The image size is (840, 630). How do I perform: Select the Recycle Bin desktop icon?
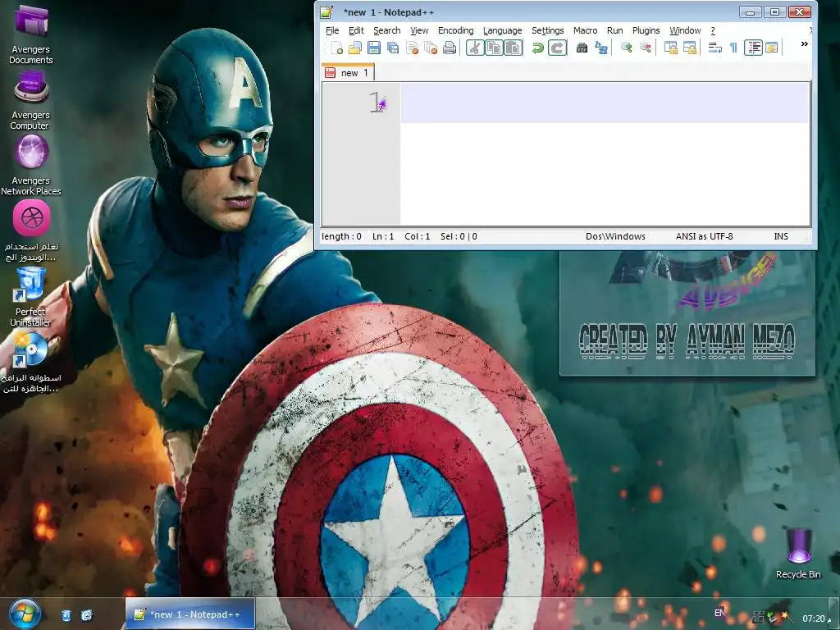pos(798,553)
